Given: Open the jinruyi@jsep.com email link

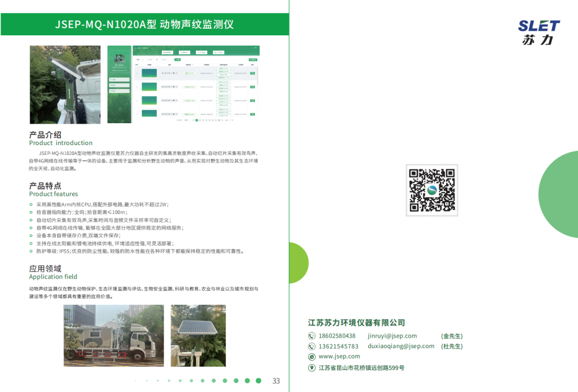Looking at the screenshot, I should pos(392,336).
